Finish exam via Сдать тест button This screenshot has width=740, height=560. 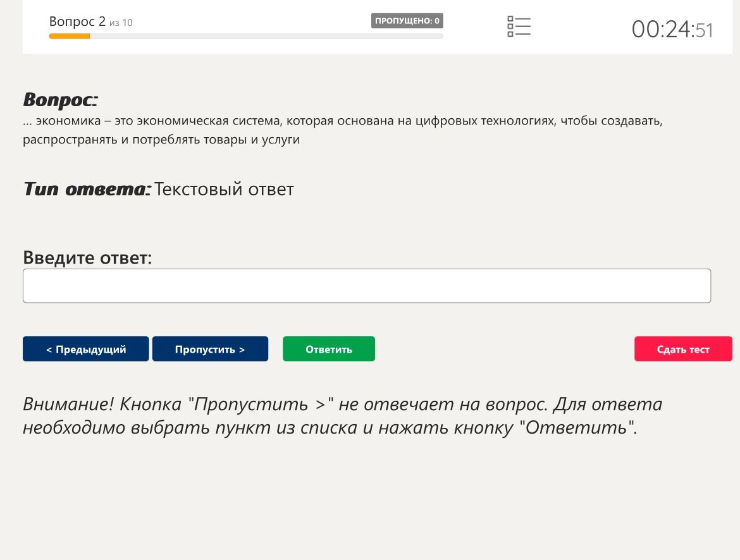click(x=683, y=349)
